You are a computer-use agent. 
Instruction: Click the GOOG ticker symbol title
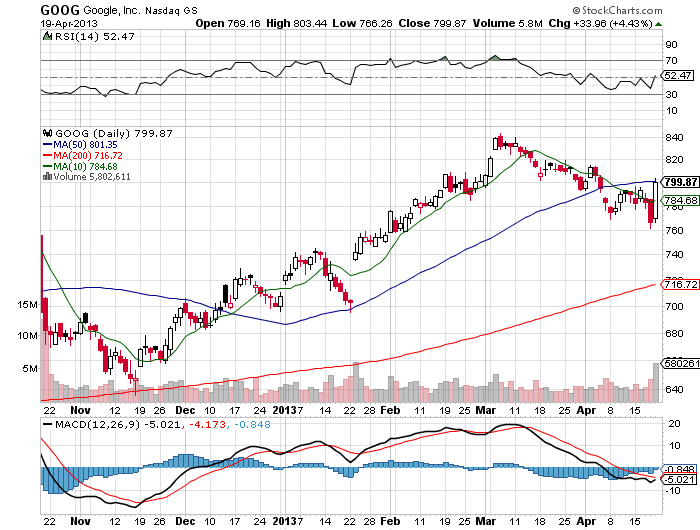click(x=60, y=10)
